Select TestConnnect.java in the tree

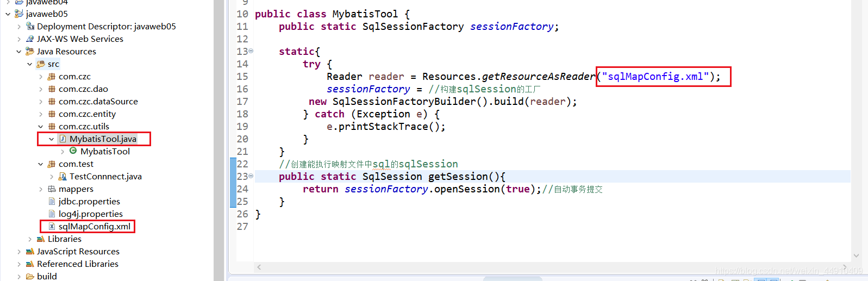105,176
